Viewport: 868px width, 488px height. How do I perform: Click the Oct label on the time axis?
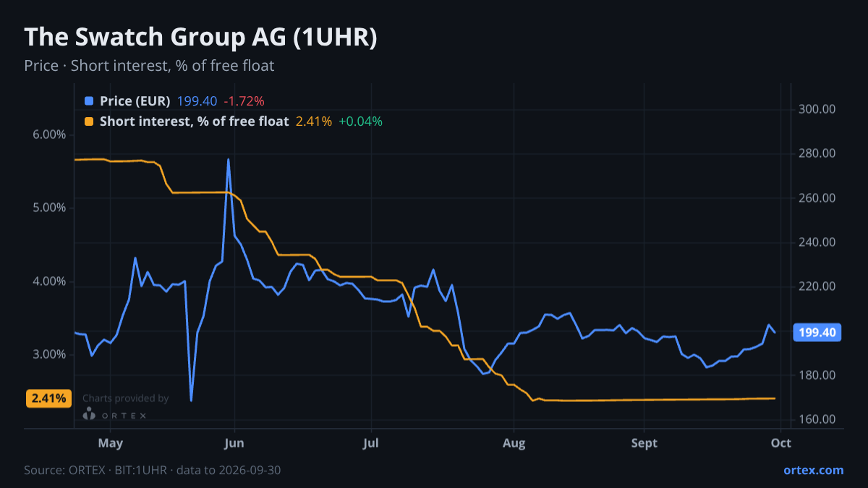point(781,442)
